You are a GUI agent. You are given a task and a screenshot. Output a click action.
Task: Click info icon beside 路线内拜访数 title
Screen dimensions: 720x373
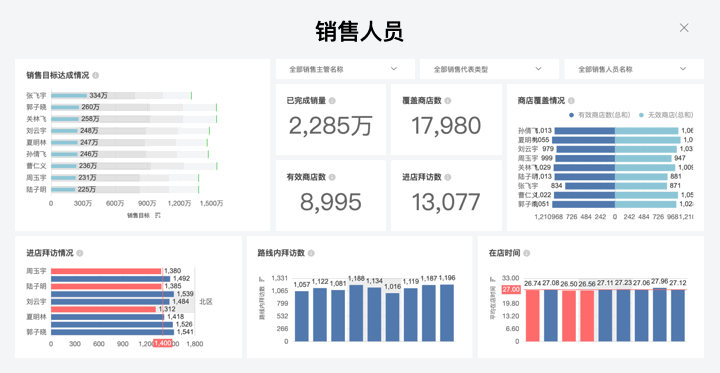311,253
